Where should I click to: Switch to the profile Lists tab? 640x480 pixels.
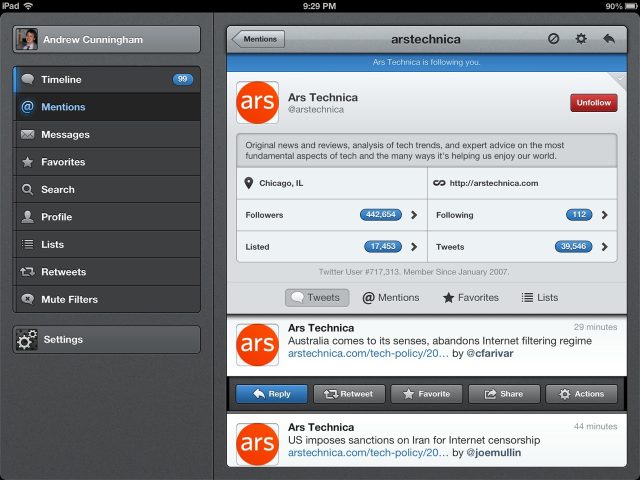[x=540, y=298]
